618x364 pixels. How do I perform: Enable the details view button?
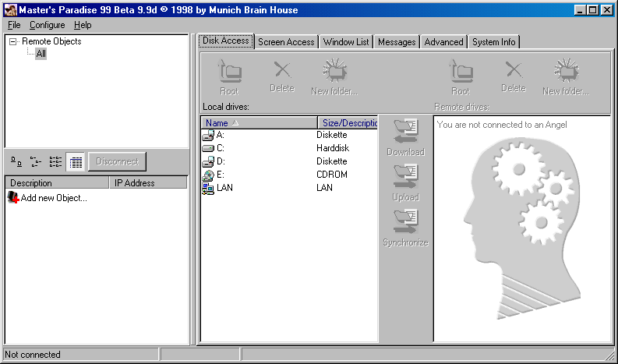(76, 162)
